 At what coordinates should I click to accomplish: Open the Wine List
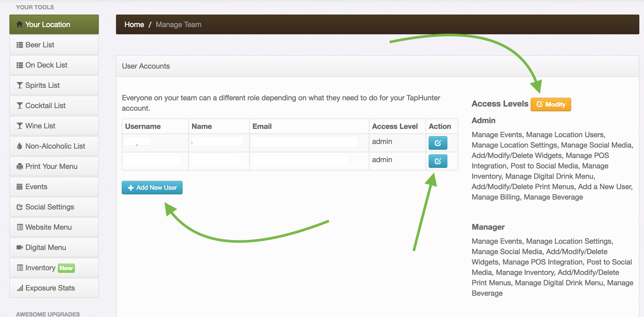pyautogui.click(x=54, y=126)
